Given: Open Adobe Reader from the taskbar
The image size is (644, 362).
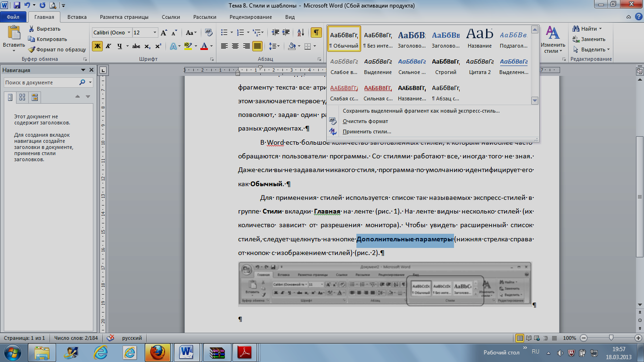Looking at the screenshot, I should (x=246, y=352).
